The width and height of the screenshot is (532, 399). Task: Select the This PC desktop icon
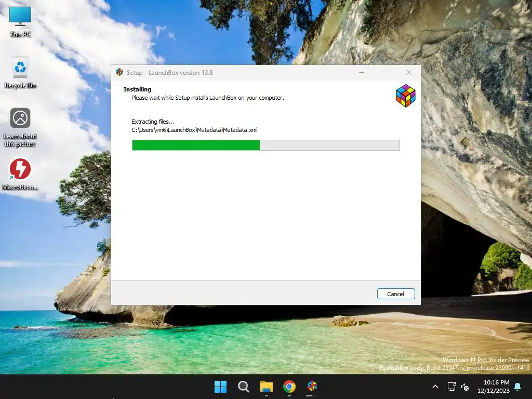(x=20, y=22)
